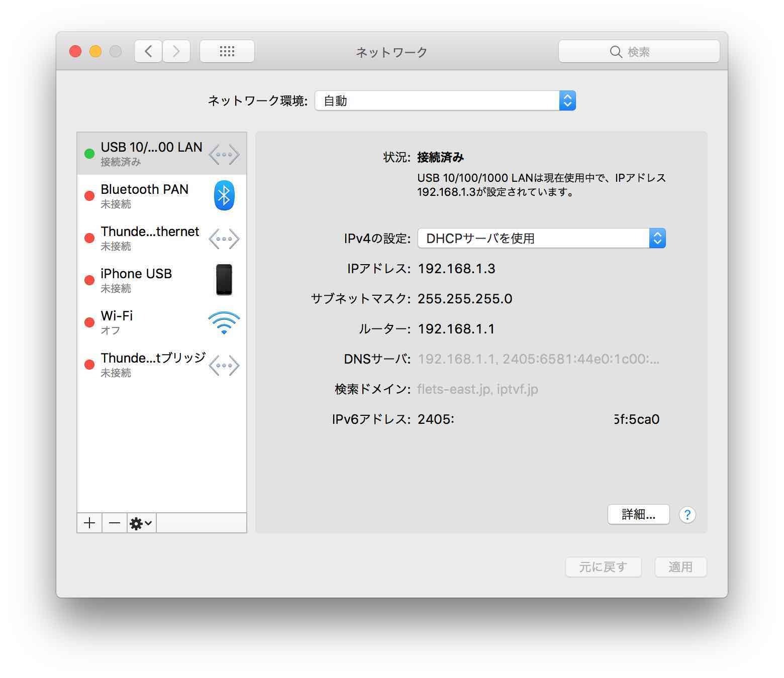Image resolution: width=784 pixels, height=678 pixels.
Task: Click subnet mask 255.255.255.0
Action: point(465,299)
